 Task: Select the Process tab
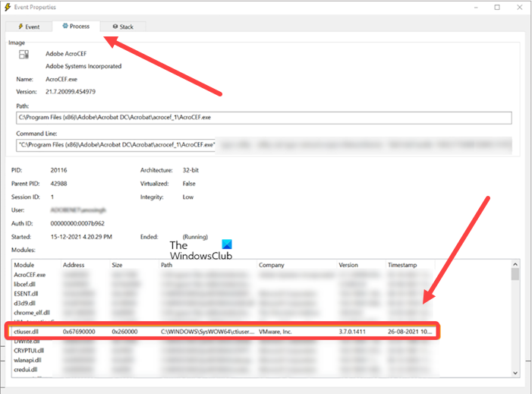76,26
